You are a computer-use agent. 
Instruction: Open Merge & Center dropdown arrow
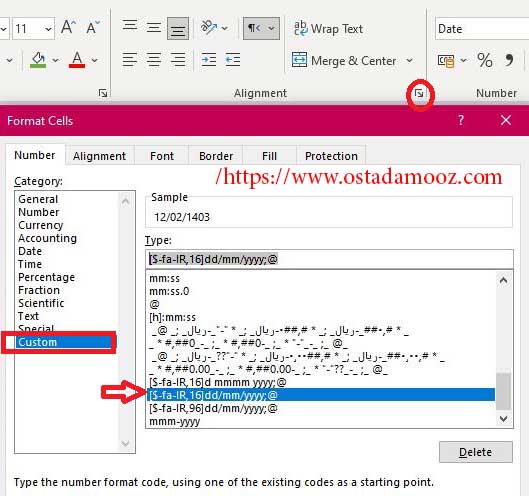409,61
